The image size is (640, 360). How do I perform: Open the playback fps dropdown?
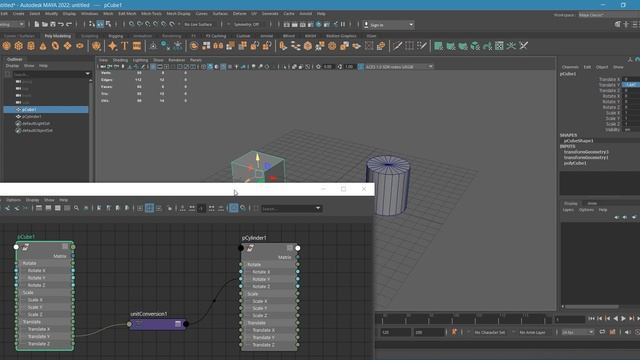click(x=577, y=332)
